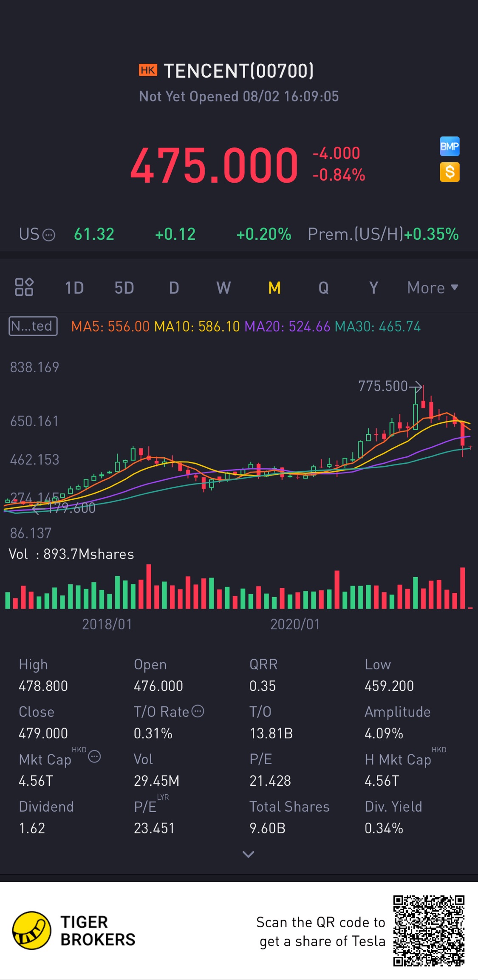Tap the MA10: 586.10 indicator label
The width and height of the screenshot is (478, 980).
tap(197, 326)
